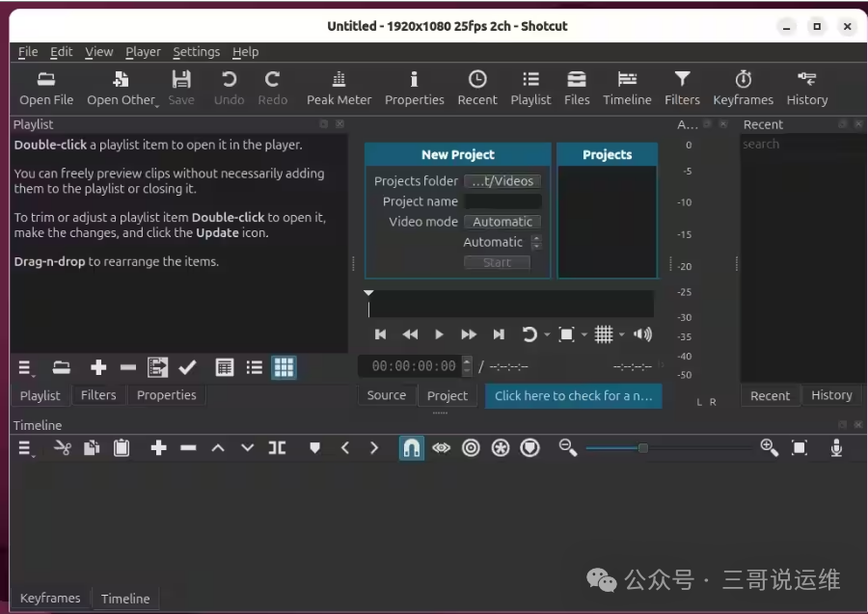The image size is (868, 614).
Task: Open the playlist hamburger menu
Action: click(25, 367)
